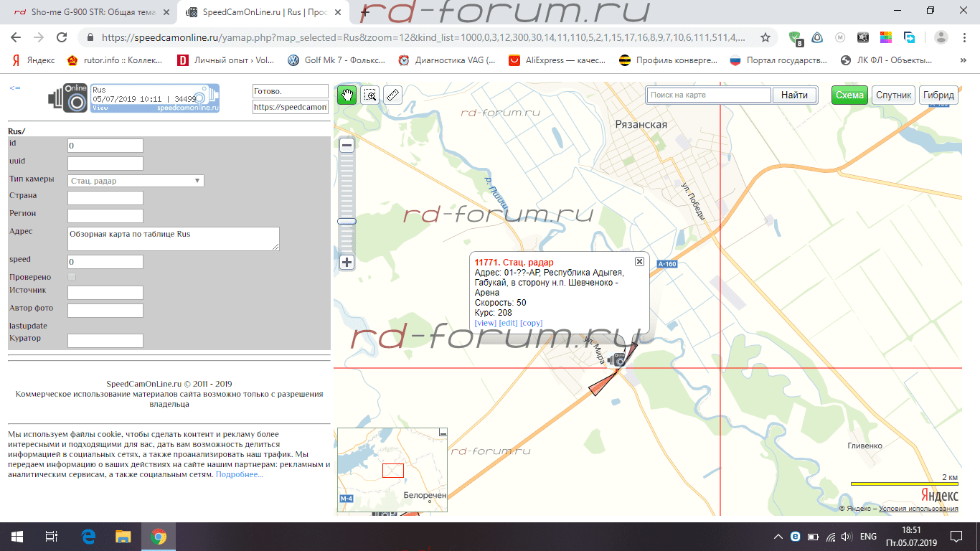
Task: Open the Подробнее cookie link
Action: point(239,474)
